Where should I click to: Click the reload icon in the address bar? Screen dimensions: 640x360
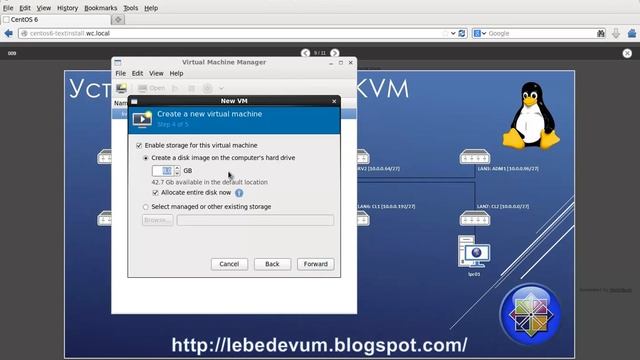click(x=462, y=33)
